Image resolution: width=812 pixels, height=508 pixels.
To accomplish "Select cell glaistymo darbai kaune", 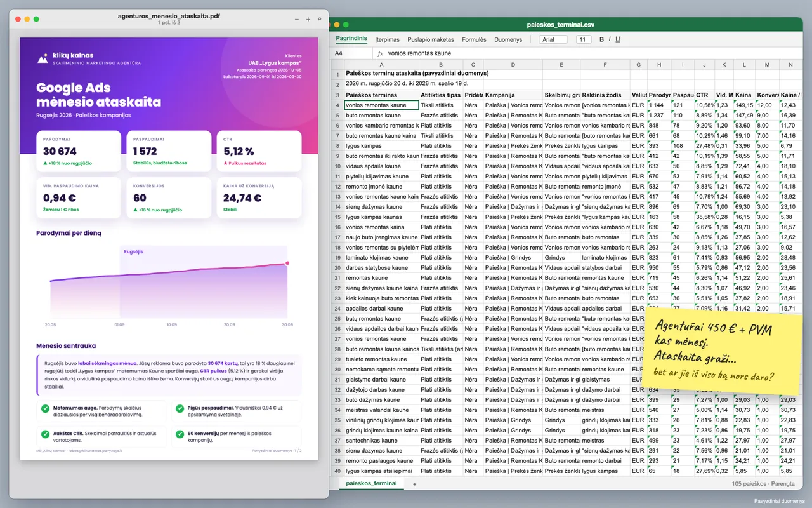I will tap(381, 380).
